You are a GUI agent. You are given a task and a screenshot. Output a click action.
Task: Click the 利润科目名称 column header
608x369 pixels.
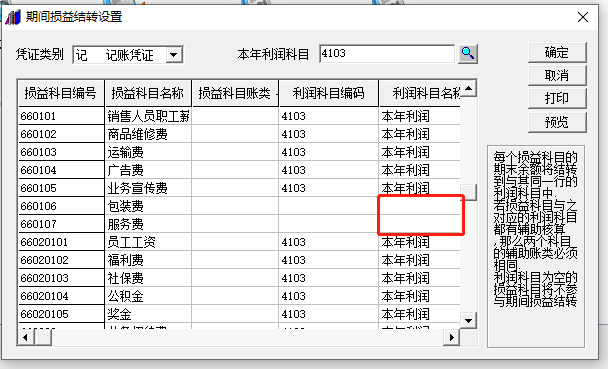tap(420, 93)
